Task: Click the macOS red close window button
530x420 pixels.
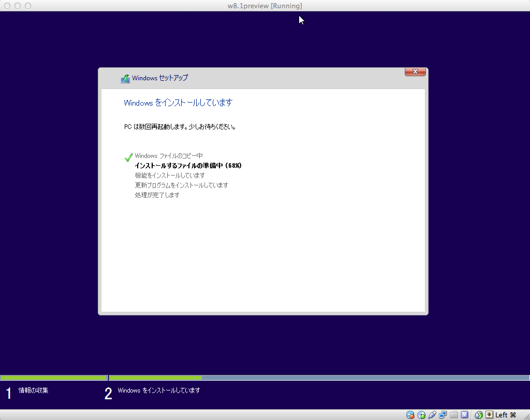Action: 7,6
